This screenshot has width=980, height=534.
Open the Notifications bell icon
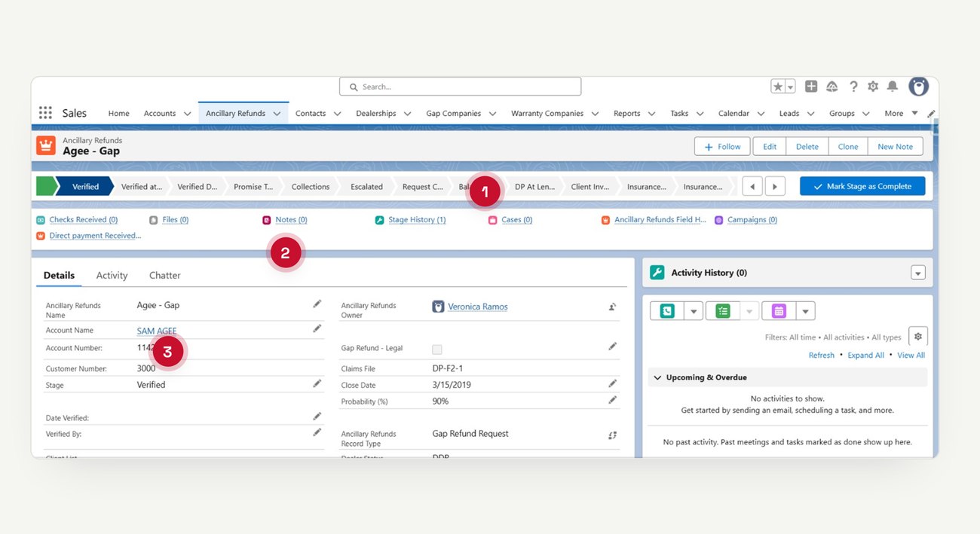tap(893, 87)
